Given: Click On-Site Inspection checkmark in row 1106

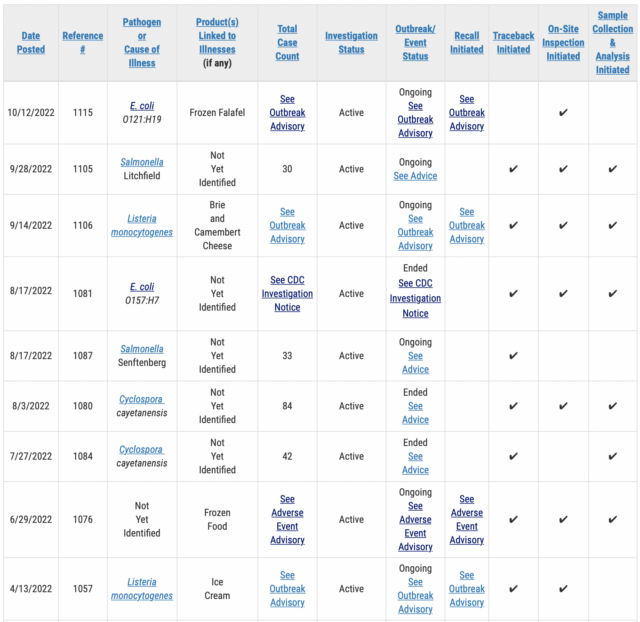Looking at the screenshot, I should pos(563,225).
